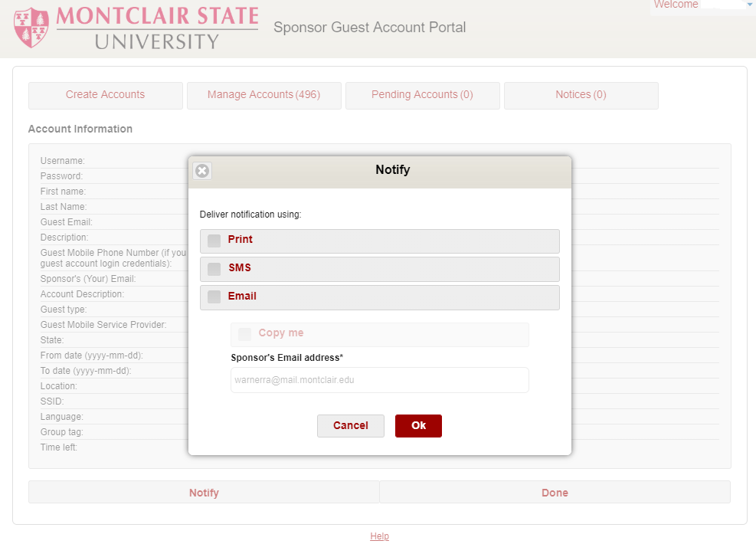The image size is (756, 544).
Task: Focus the Sponsor's Email address field
Action: 379,380
